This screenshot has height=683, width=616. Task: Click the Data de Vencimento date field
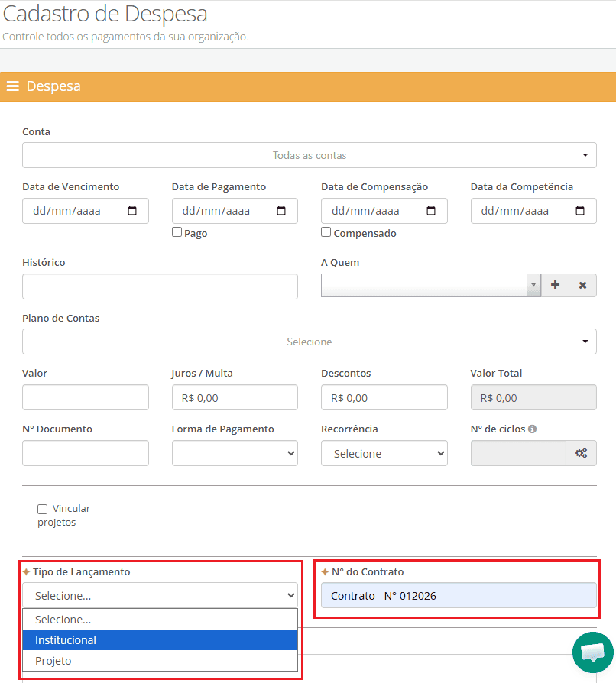[x=86, y=211]
